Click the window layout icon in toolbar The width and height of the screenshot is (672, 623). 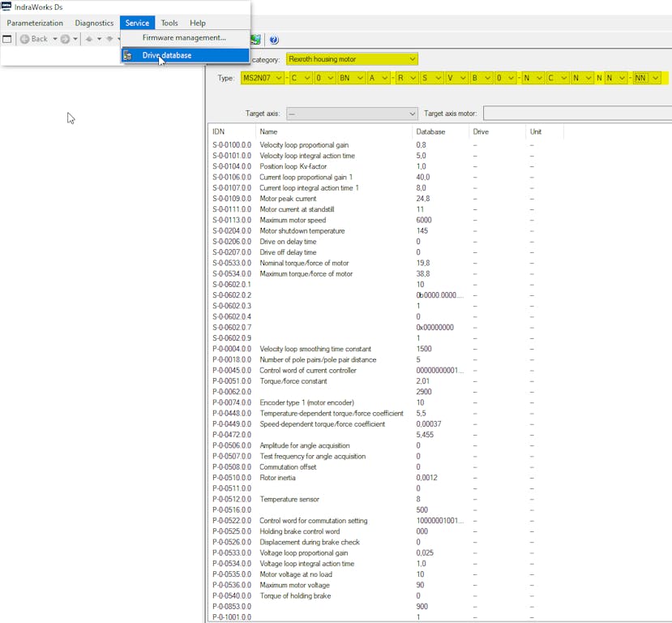point(7,39)
